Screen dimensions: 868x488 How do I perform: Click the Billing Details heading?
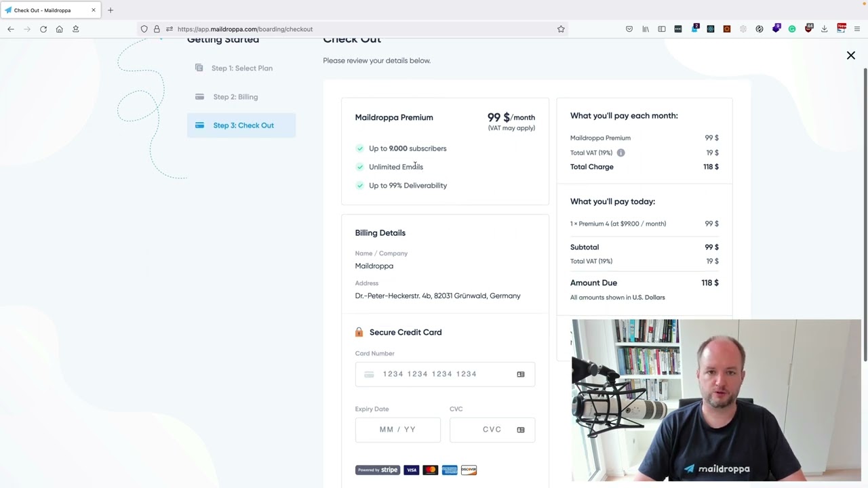click(380, 233)
